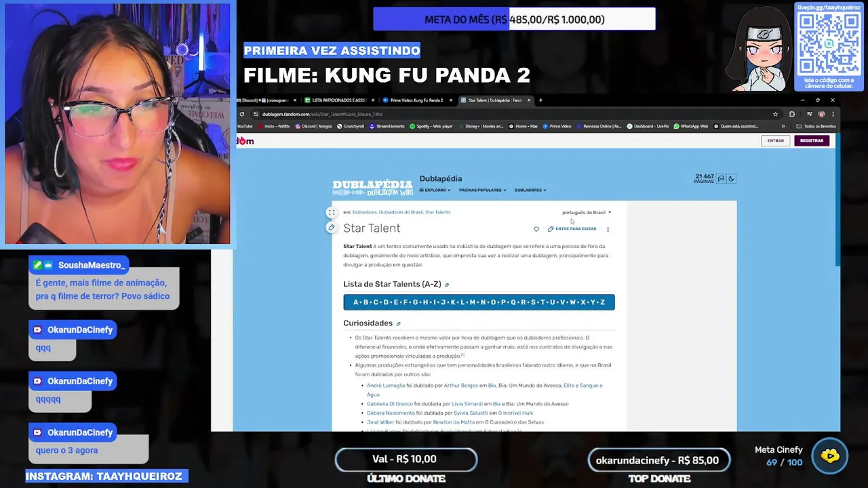This screenshot has height=488, width=868.
Task: Click the browser profile avatar
Action: click(x=821, y=114)
